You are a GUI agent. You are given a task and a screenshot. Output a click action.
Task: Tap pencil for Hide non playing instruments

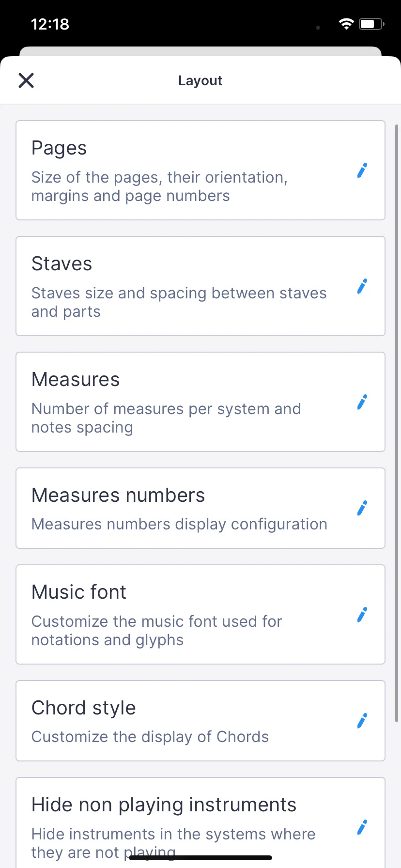[362, 827]
